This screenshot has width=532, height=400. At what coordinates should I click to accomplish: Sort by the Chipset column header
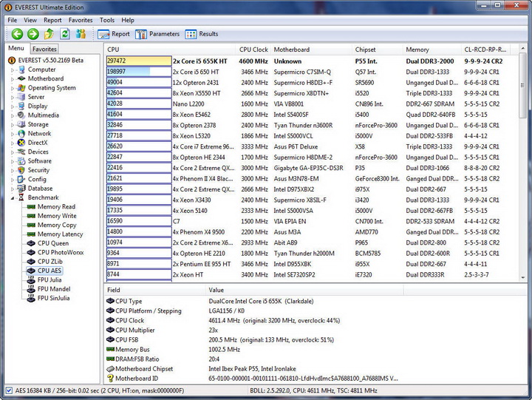[378, 50]
